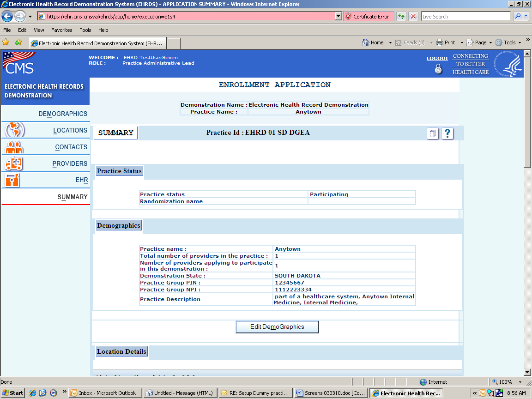The width and height of the screenshot is (532, 399).
Task: Click the Windows Start button
Action: click(x=12, y=393)
